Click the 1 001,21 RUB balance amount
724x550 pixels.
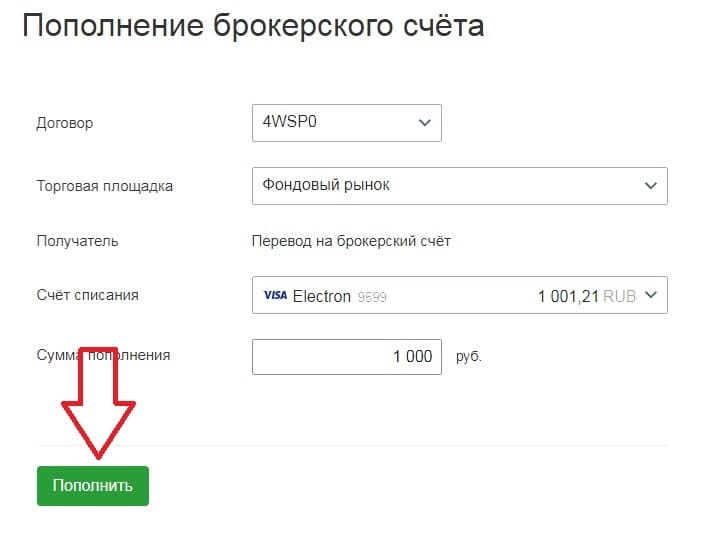tap(587, 296)
